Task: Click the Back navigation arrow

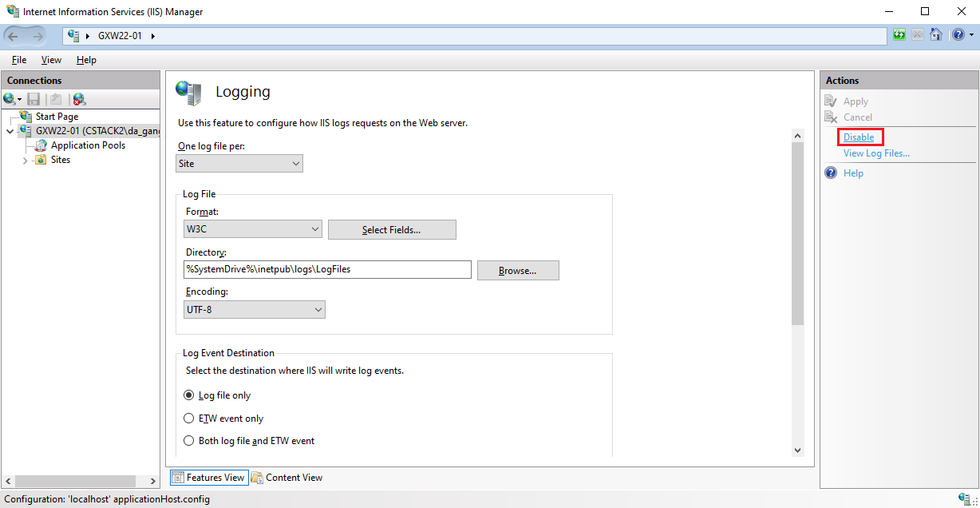Action: (x=14, y=36)
